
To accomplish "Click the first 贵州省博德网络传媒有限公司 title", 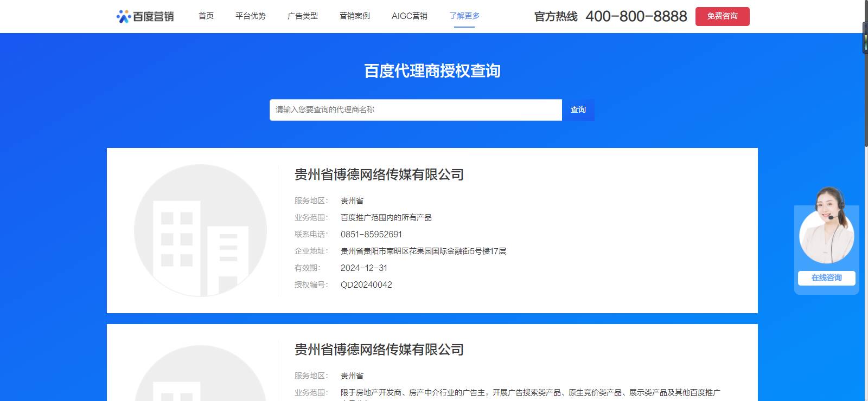I will [379, 174].
